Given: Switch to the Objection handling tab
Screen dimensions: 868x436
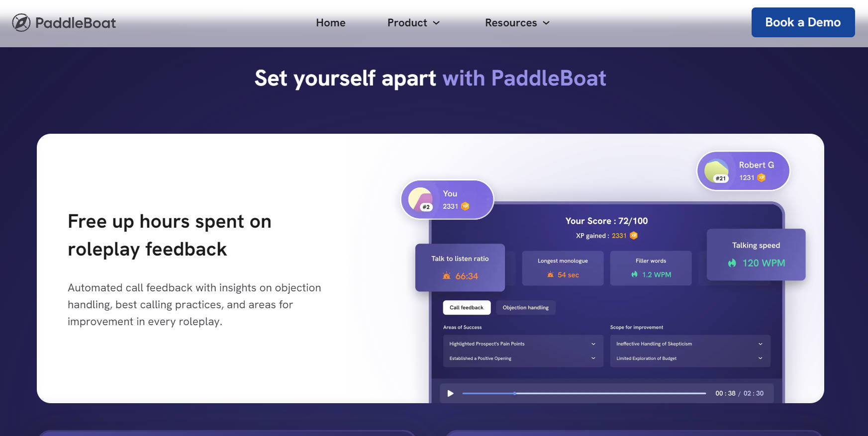Looking at the screenshot, I should click(526, 307).
